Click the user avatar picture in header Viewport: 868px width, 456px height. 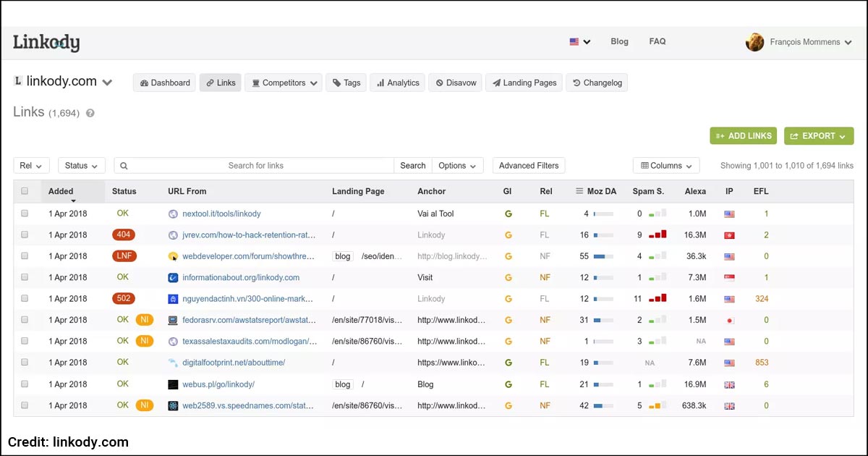pyautogui.click(x=754, y=42)
